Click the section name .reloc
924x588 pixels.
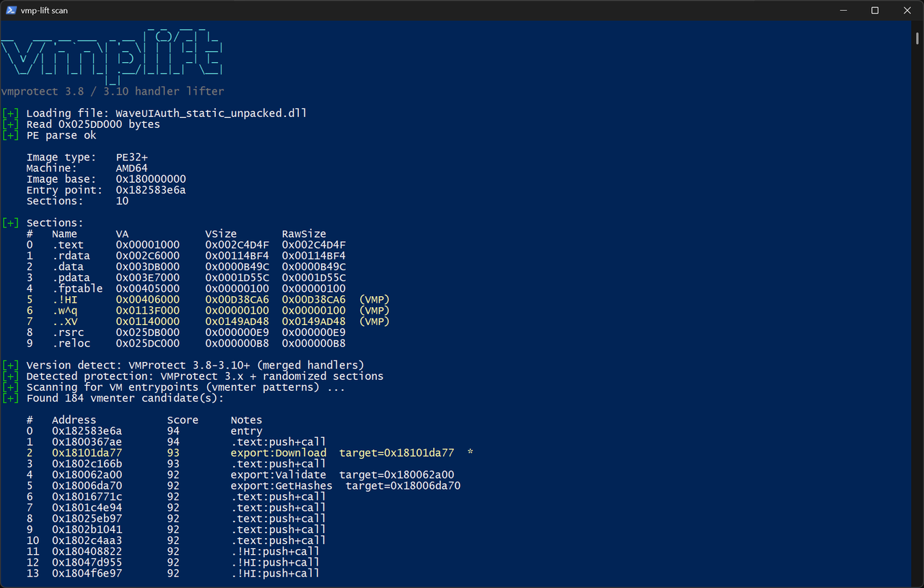(71, 343)
